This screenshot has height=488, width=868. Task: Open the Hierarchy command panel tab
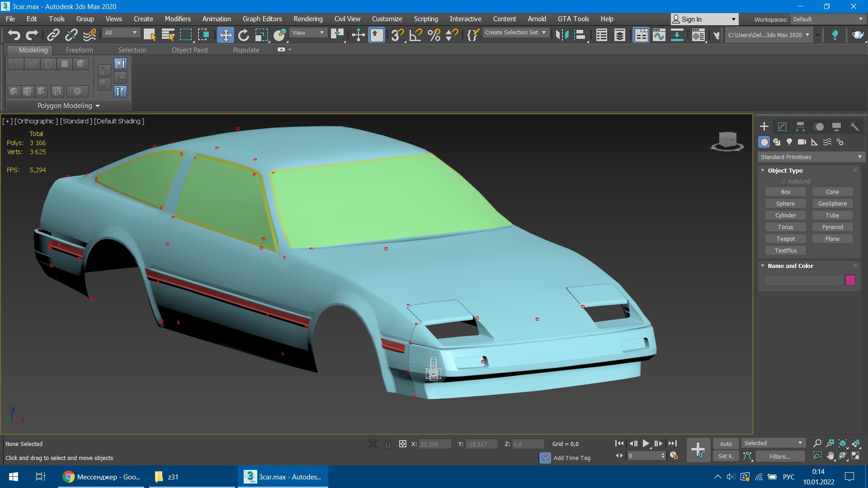coord(800,127)
